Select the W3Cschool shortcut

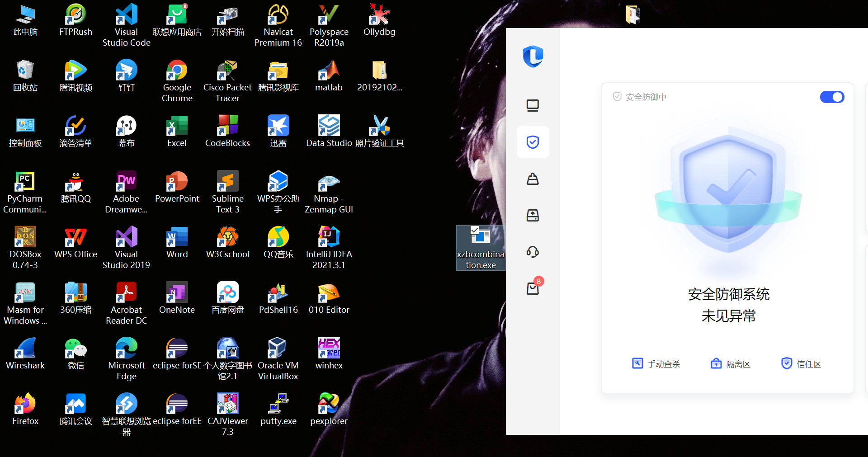point(227,243)
